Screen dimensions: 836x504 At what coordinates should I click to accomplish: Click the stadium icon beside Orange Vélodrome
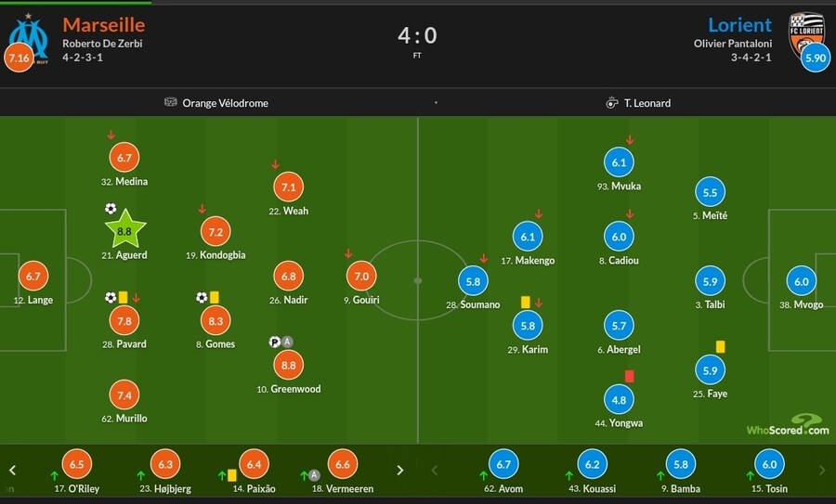click(170, 103)
